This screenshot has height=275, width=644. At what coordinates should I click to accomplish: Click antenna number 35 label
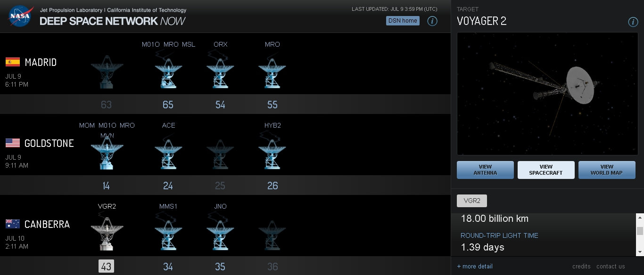click(220, 267)
